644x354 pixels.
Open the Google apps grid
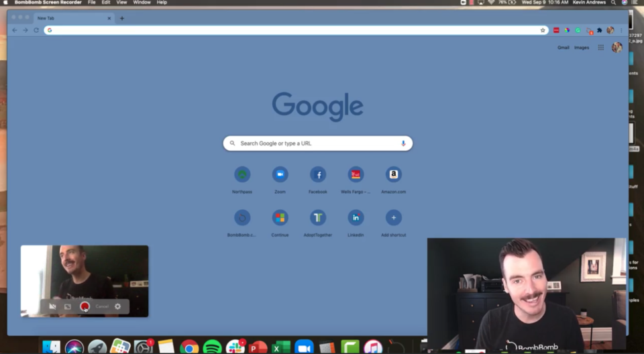tap(601, 48)
